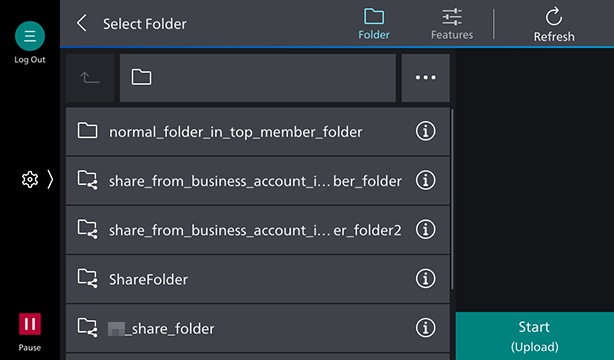This screenshot has width=614, height=360.
Task: Switch to the Folder tab
Action: 374,24
